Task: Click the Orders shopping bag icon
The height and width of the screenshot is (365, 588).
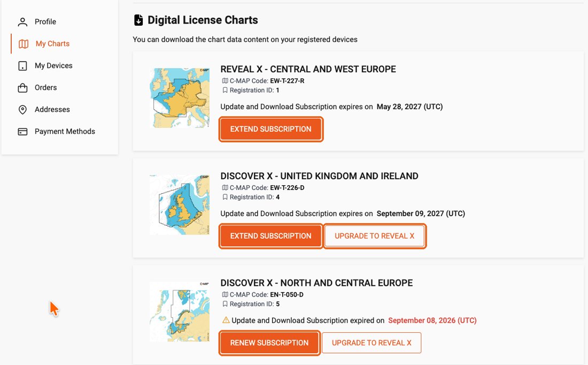Action: point(22,88)
